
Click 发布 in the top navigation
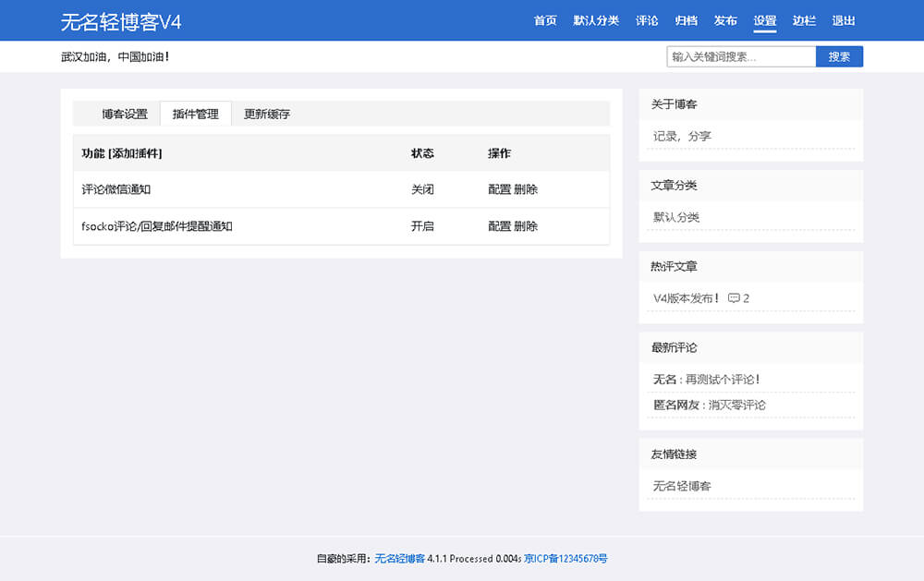726,20
